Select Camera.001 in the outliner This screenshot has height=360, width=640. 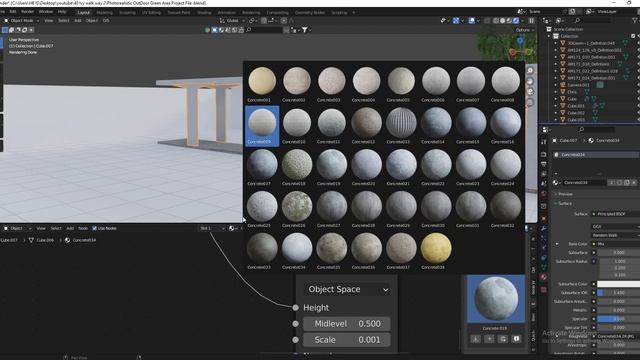tap(578, 85)
